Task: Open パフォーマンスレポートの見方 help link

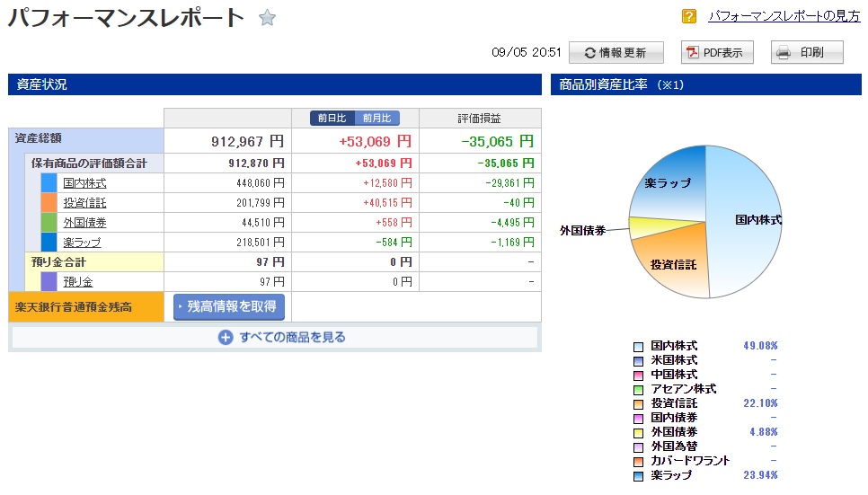Action: click(x=784, y=16)
